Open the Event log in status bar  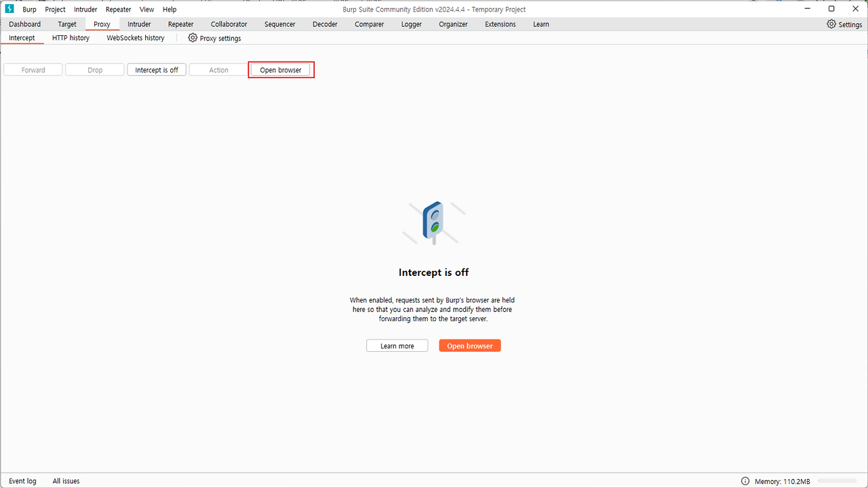click(x=22, y=481)
